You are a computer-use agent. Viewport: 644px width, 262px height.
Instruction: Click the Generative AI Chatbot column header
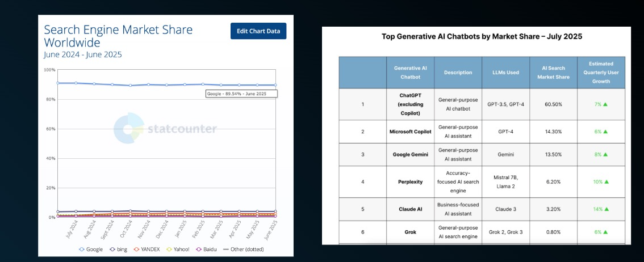click(410, 73)
